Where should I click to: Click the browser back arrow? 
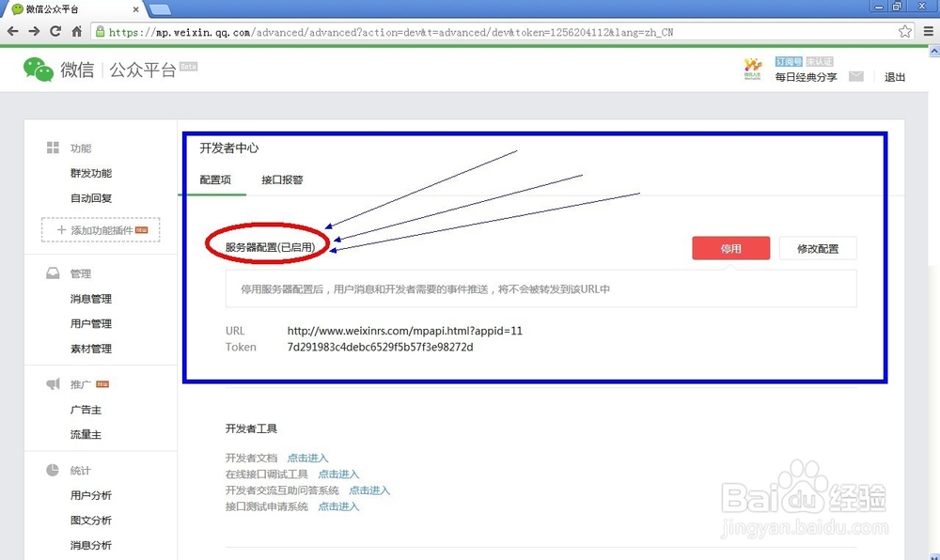[x=14, y=31]
